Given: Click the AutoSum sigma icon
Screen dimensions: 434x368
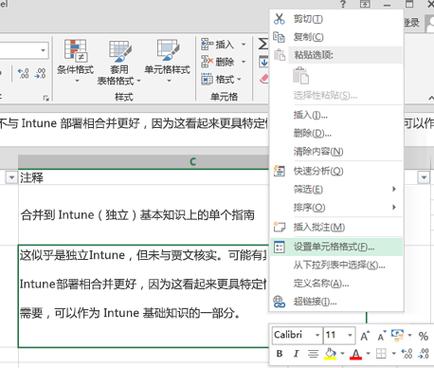Looking at the screenshot, I should tap(263, 44).
